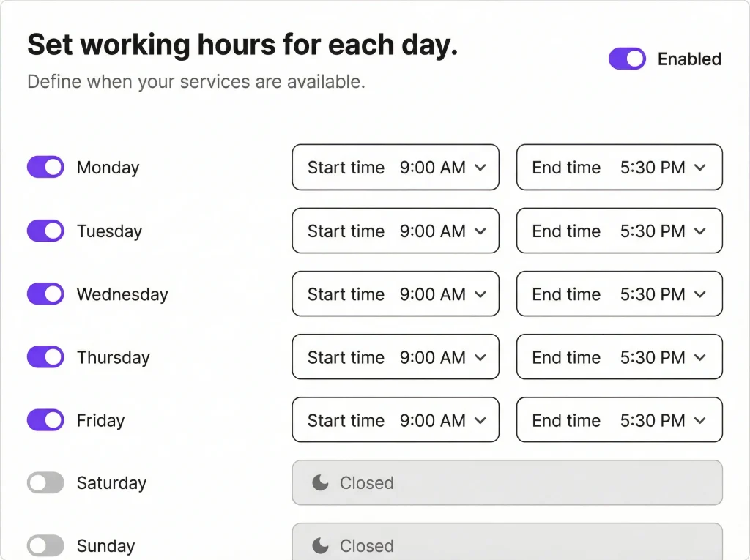750x560 pixels.
Task: Select the Sunday Closed bar
Action: click(x=507, y=546)
